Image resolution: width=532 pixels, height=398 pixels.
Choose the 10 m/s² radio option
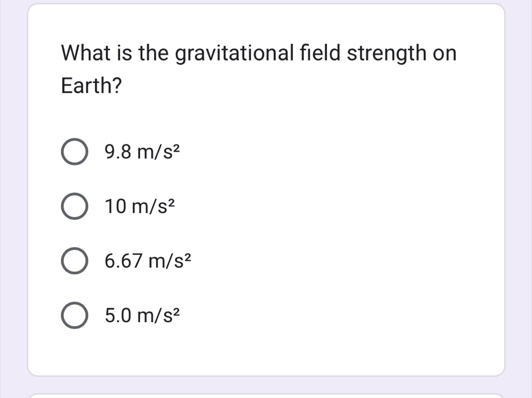click(73, 208)
